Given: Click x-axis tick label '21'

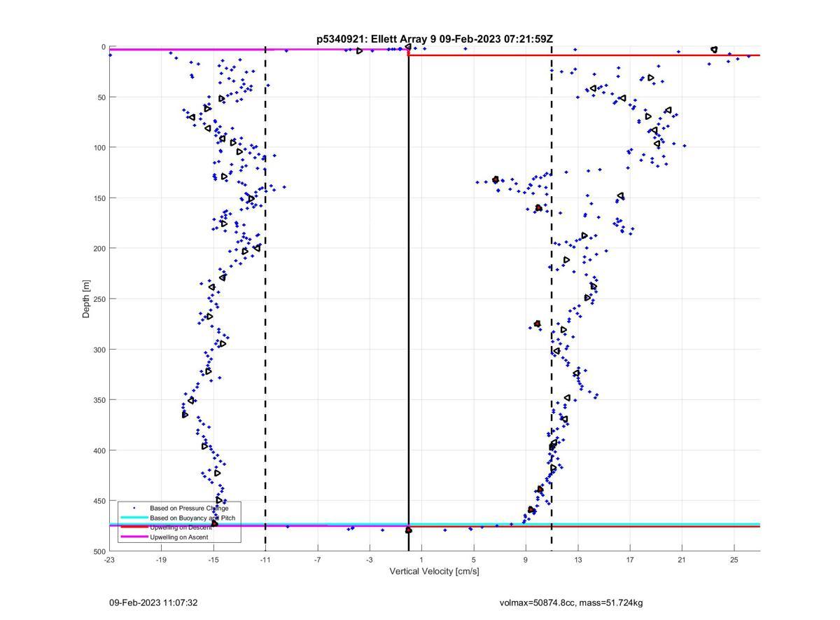Looking at the screenshot, I should coord(682,560).
